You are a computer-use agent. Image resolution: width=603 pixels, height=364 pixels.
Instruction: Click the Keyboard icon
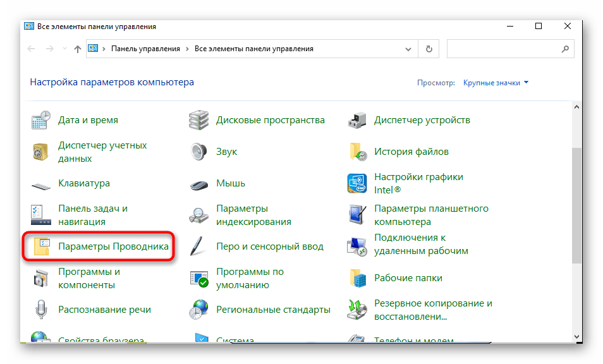tap(41, 184)
